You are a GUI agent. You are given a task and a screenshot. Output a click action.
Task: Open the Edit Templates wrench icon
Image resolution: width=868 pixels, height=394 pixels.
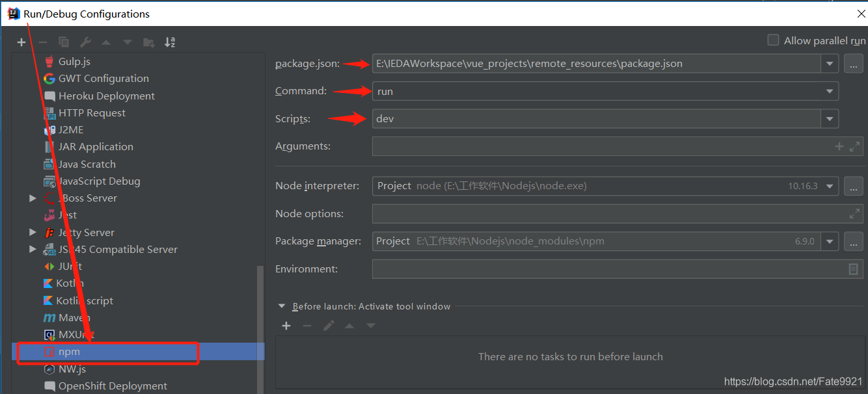[85, 42]
